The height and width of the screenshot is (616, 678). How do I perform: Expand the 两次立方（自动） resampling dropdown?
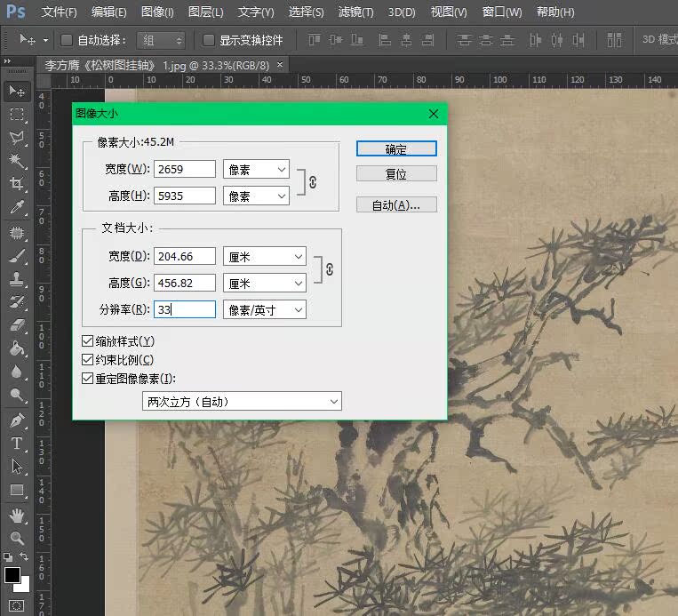(242, 402)
